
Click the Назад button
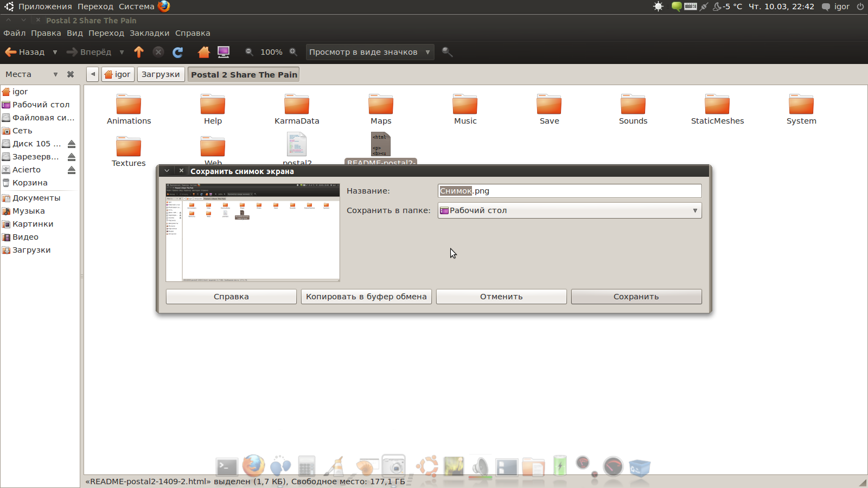click(x=25, y=52)
